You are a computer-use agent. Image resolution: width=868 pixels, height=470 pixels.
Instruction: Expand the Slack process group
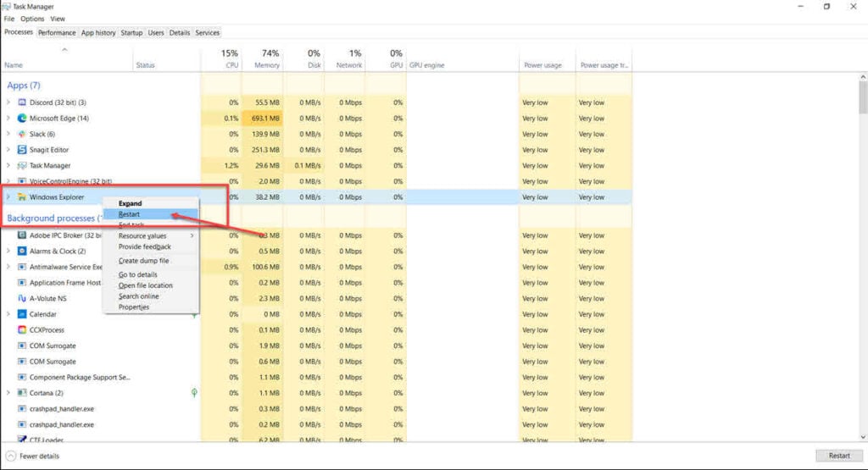[8, 134]
